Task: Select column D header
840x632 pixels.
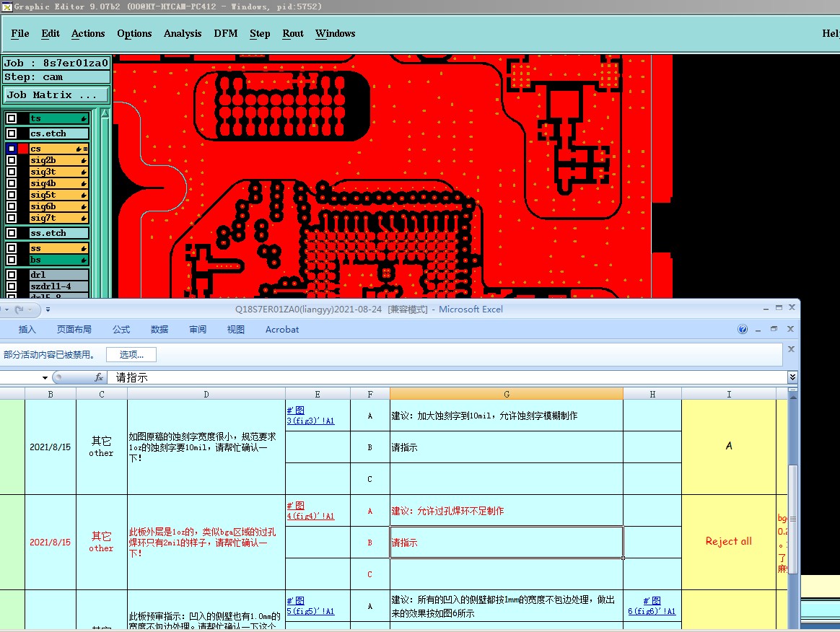Action: tap(206, 394)
